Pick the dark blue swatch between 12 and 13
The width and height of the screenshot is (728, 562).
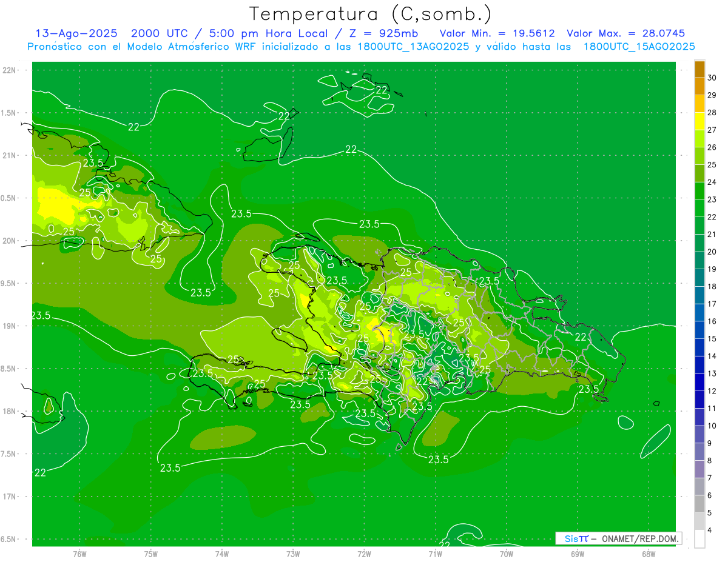click(699, 382)
